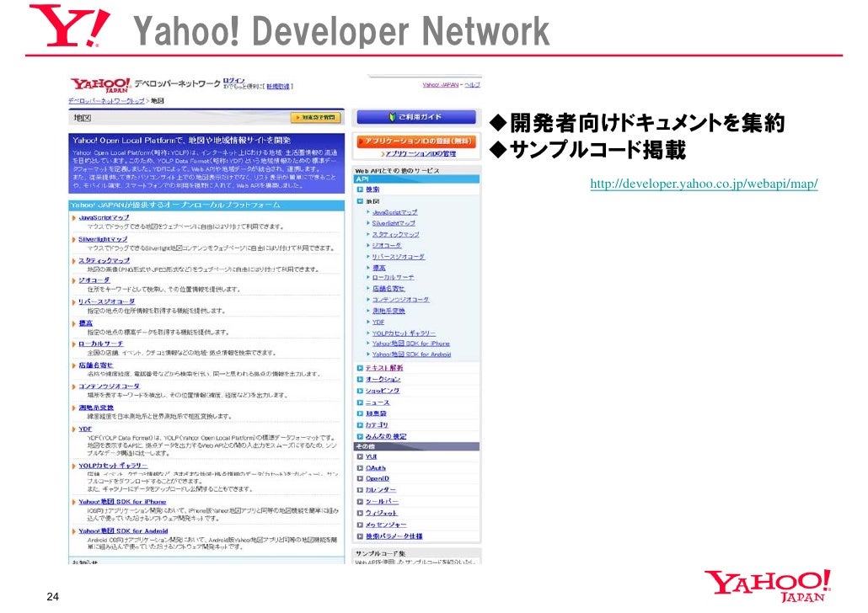Screen dimensions: 868x613
Task: Open 検索パラメータ仕様 under その他
Action: [394, 536]
